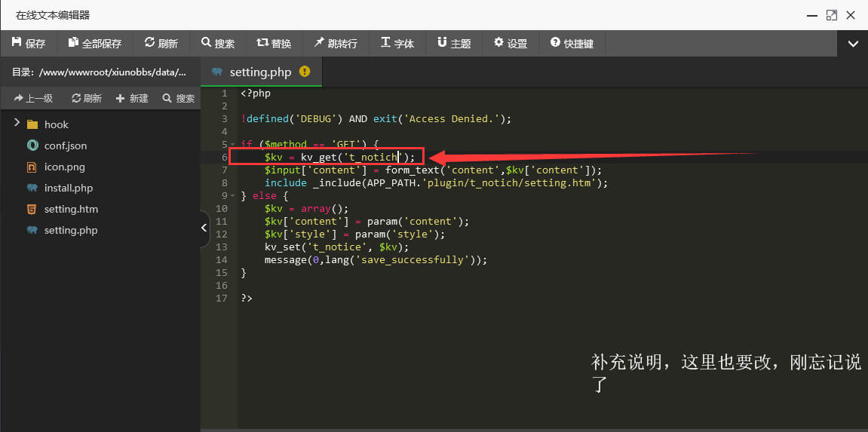Image resolution: width=868 pixels, height=432 pixels.
Task: Click the setting.htm HTML5 icon
Action: pyautogui.click(x=32, y=209)
